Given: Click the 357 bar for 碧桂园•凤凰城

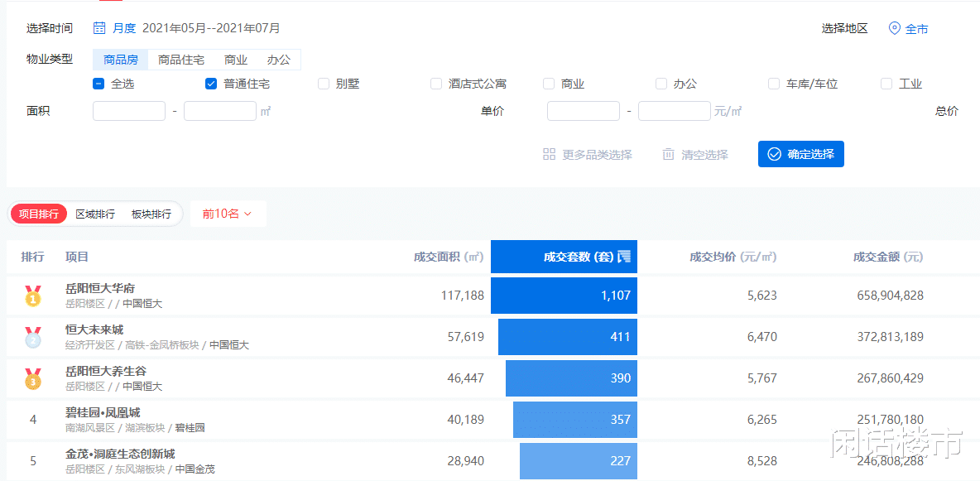Looking at the screenshot, I should (575, 420).
